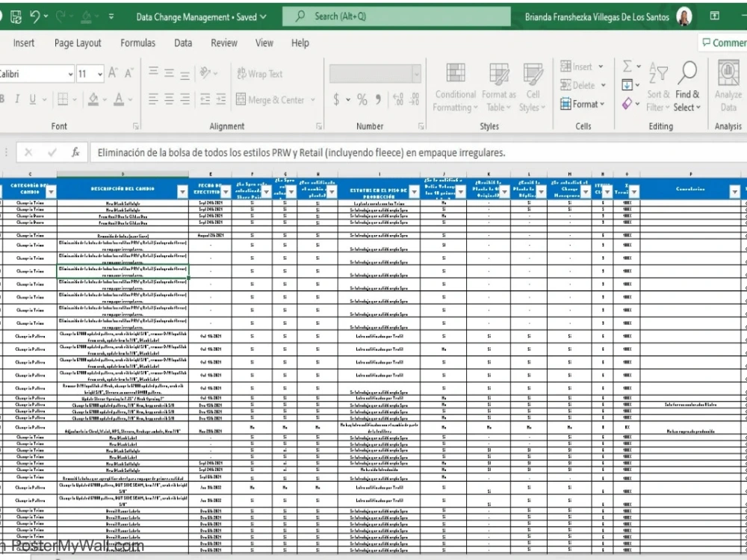Open the Help tab
The width and height of the screenshot is (747, 560).
point(300,43)
